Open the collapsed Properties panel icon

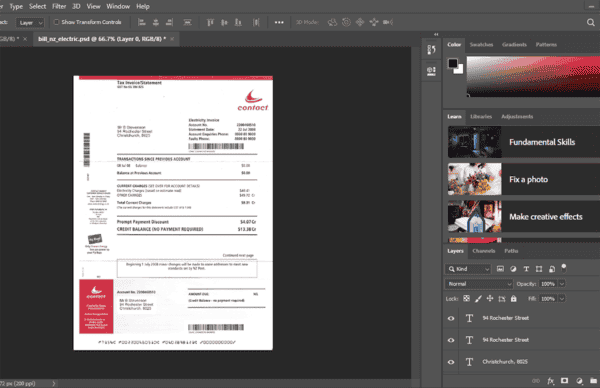(431, 71)
